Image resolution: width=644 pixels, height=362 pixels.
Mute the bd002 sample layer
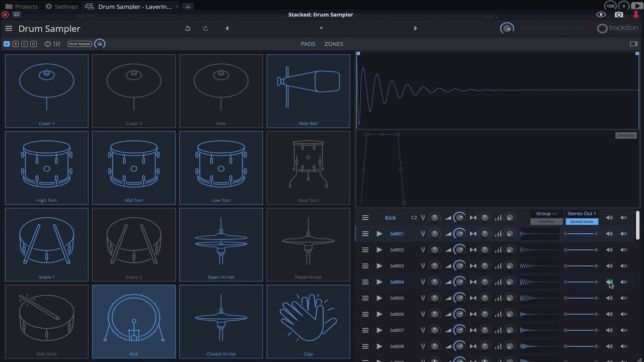(x=624, y=250)
